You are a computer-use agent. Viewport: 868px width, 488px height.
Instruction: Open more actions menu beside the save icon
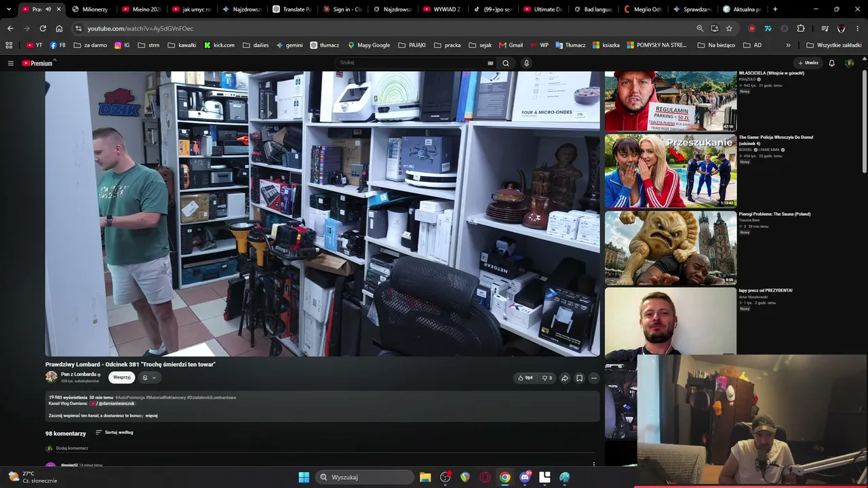pos(594,378)
